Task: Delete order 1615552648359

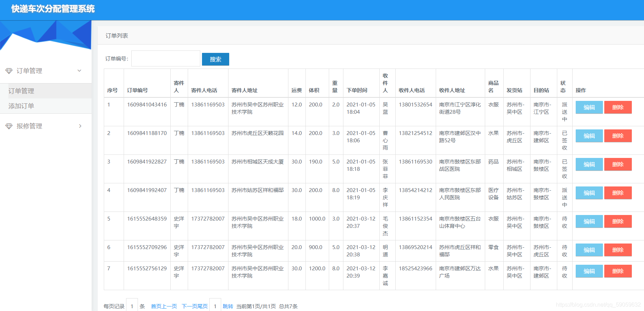Action: (618, 221)
